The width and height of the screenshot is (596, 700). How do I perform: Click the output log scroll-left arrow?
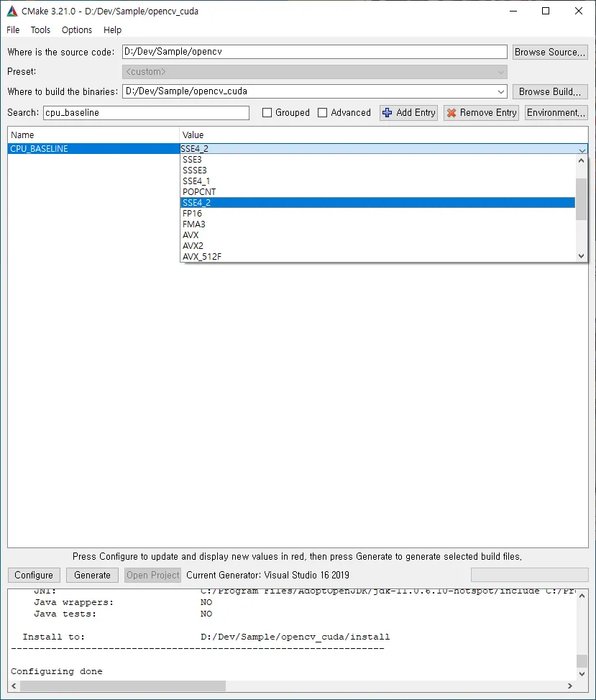click(x=14, y=686)
